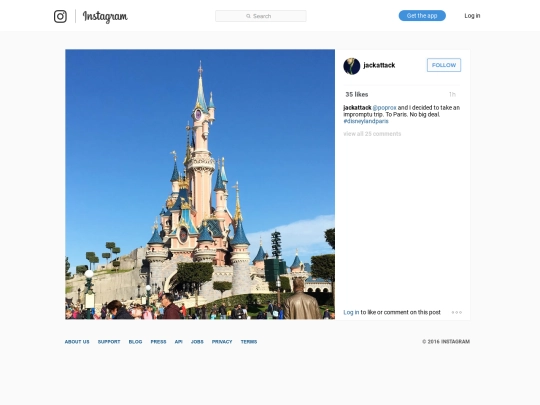Open the SUPPORT footer link
The image size is (540, 405).
[x=109, y=342]
